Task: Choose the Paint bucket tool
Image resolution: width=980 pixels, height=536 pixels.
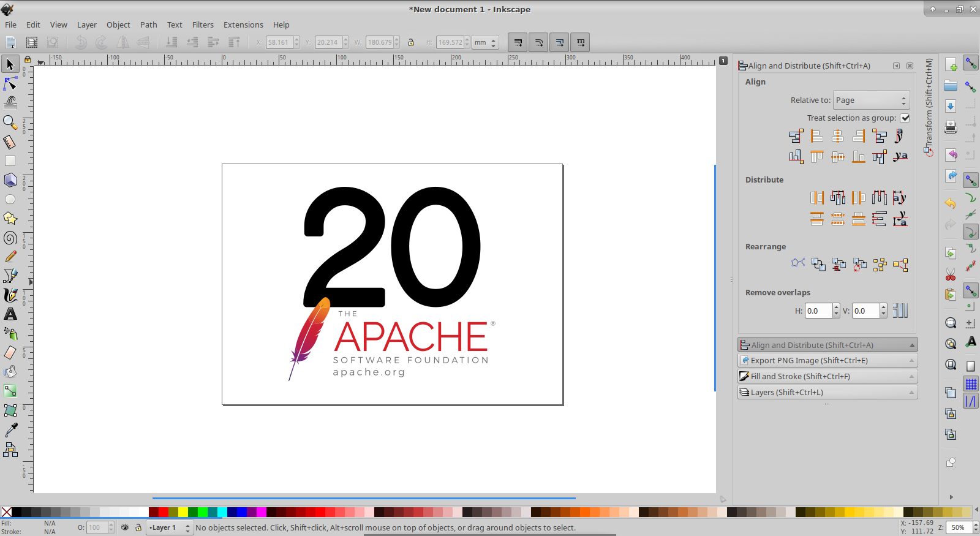Action: [10, 372]
